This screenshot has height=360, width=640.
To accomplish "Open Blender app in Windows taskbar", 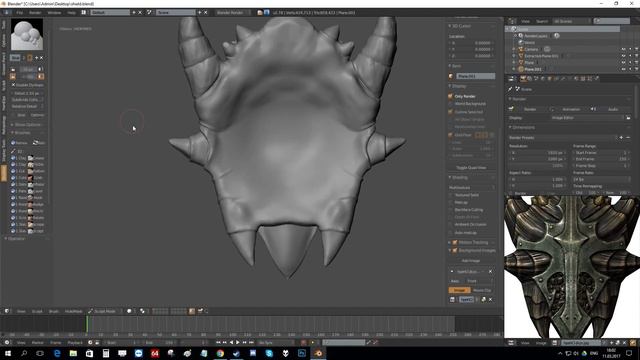I will point(318,353).
